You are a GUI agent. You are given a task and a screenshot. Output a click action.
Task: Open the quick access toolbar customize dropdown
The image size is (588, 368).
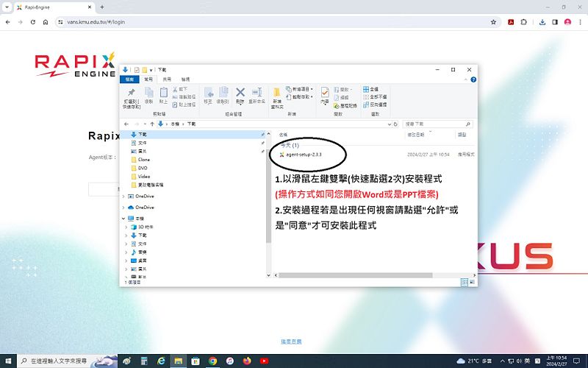pos(151,70)
